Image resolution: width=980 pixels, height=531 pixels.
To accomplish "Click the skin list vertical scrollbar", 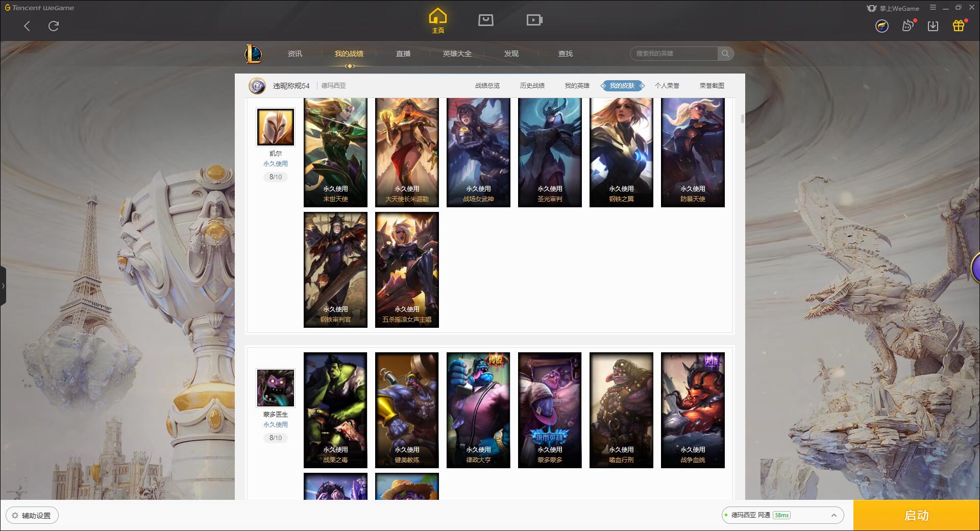I will tap(742, 118).
